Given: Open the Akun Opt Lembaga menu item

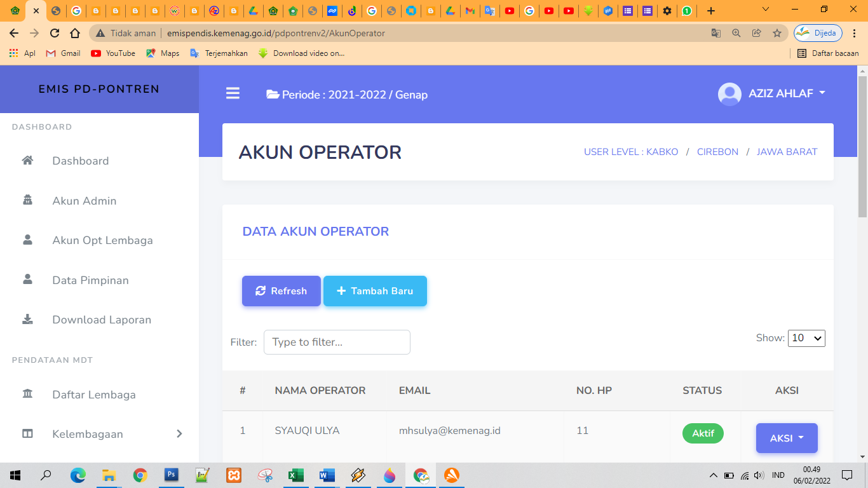Looking at the screenshot, I should tap(102, 240).
